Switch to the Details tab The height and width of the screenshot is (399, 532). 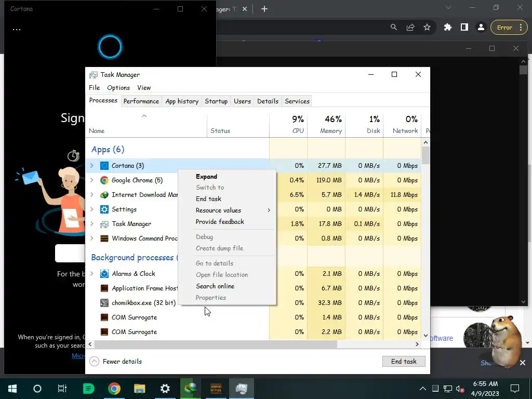[x=268, y=101]
